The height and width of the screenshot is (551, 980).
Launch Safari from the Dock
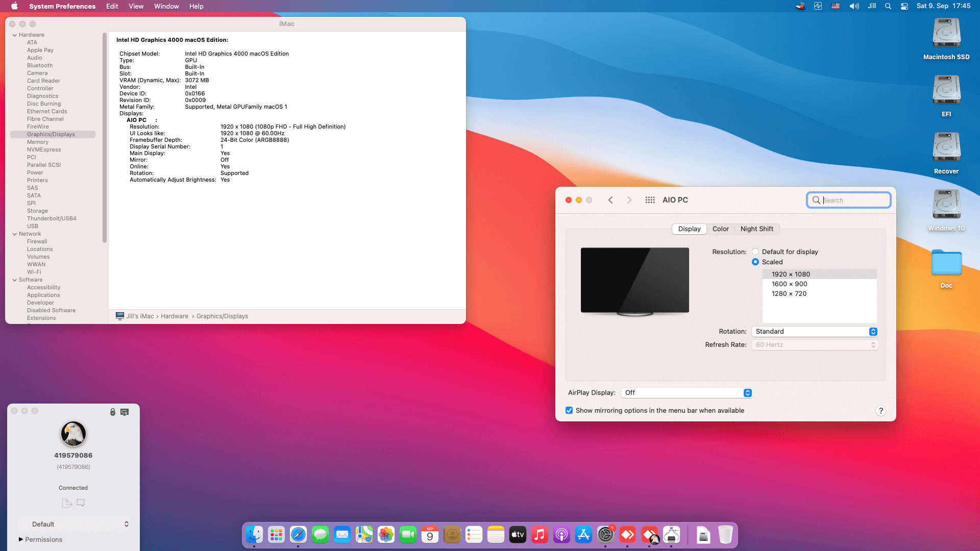(x=298, y=535)
